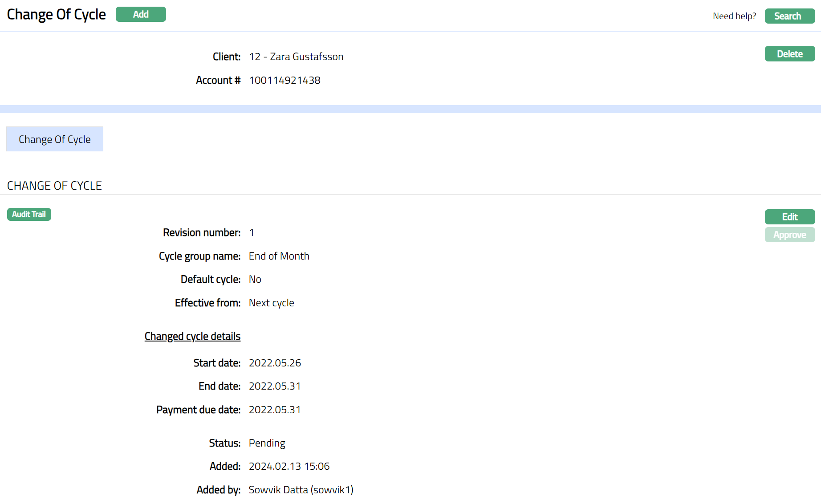Select the Change Of Cycle tab

tap(55, 139)
